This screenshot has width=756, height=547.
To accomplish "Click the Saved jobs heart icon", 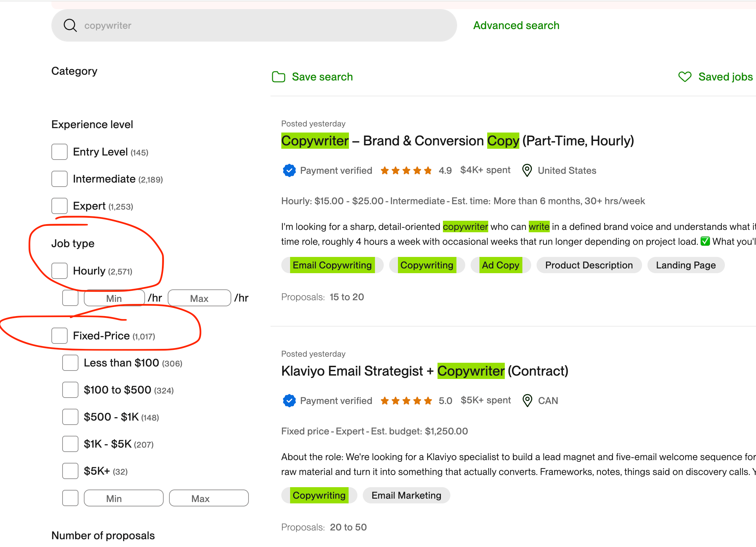I will (685, 77).
